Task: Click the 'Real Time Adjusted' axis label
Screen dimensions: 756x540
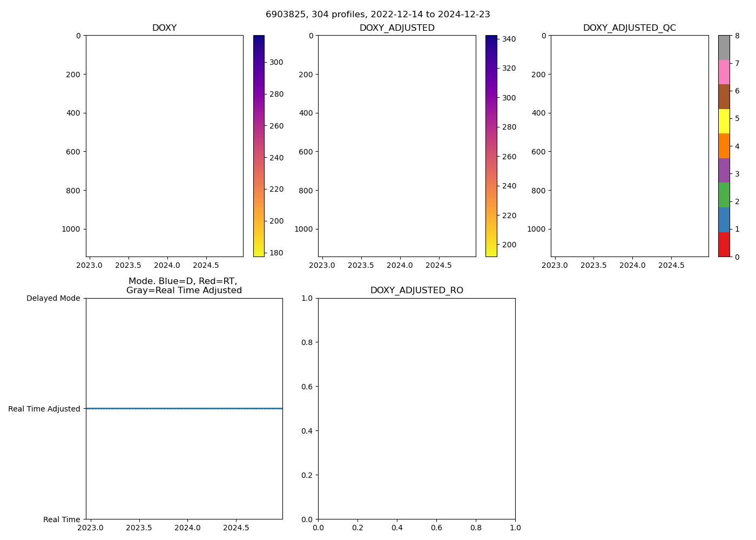Action: click(x=44, y=409)
